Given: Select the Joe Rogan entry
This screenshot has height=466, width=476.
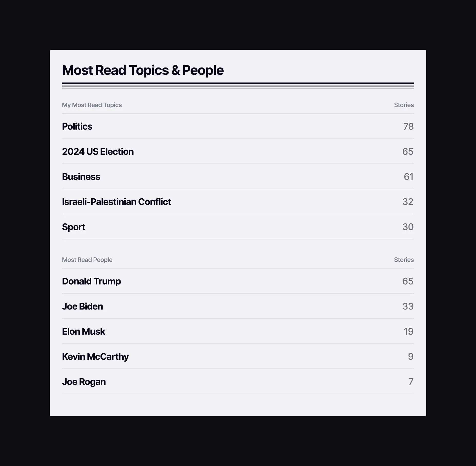Looking at the screenshot, I should (x=238, y=382).
